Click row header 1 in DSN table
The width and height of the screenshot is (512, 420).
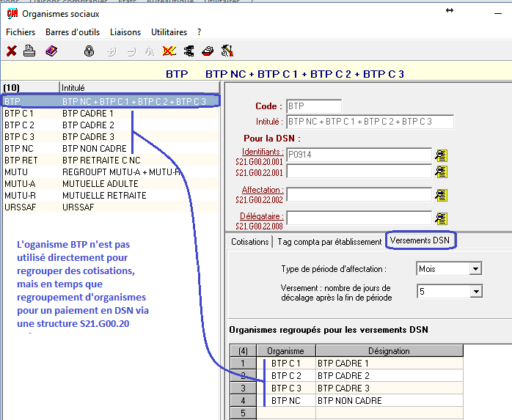click(x=243, y=364)
